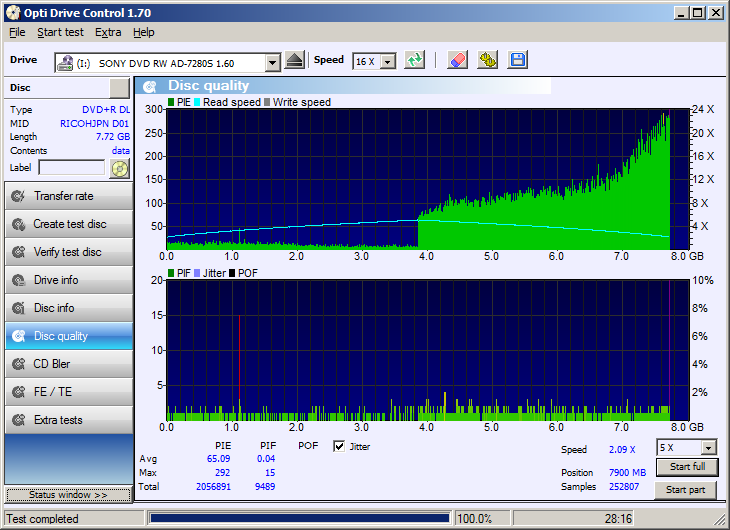Click the small button beside Disc header

[x=119, y=88]
